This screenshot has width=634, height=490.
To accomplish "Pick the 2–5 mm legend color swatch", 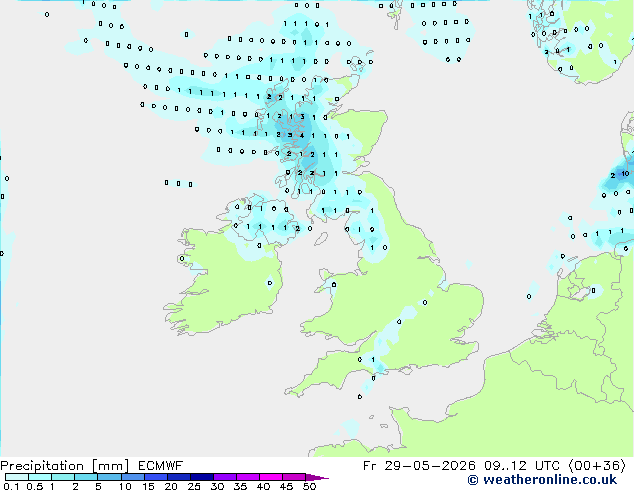I will click(x=86, y=477).
